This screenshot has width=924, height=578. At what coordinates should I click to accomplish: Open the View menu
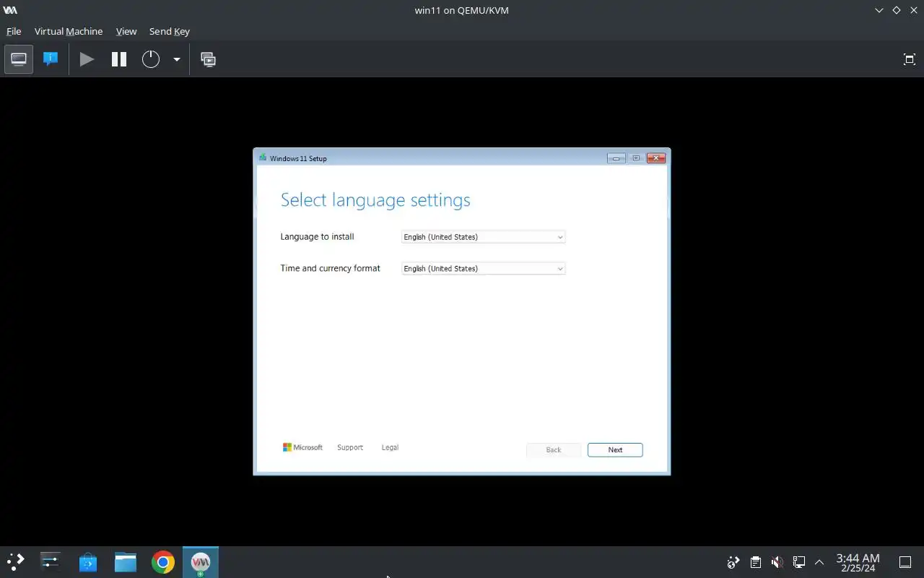pos(126,31)
